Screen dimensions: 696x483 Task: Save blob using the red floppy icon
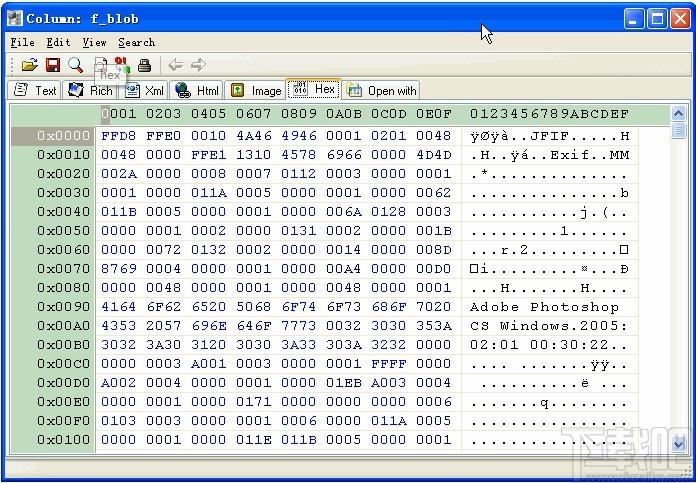(53, 65)
